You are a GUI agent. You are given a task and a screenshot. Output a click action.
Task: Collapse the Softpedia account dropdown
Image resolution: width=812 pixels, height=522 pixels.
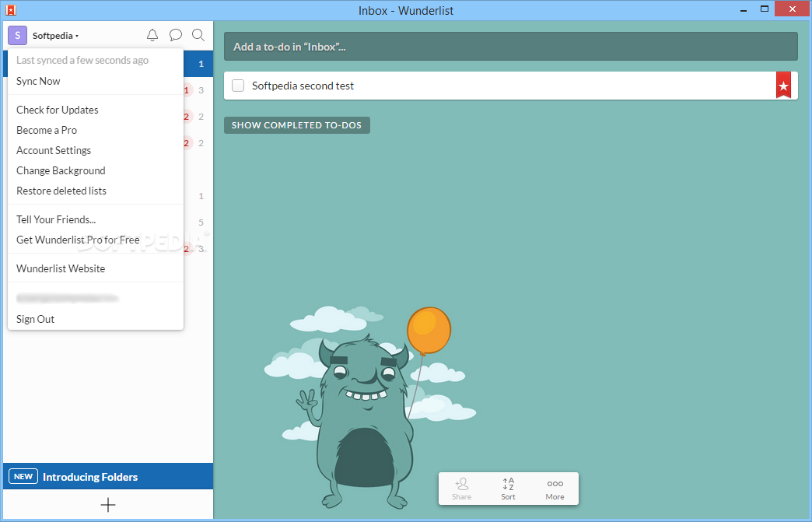point(55,36)
